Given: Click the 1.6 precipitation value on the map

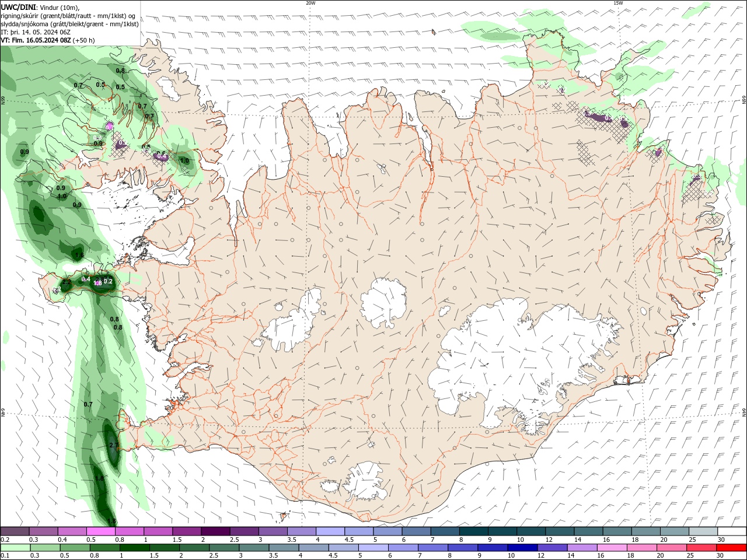Looking at the screenshot, I should point(79,255).
